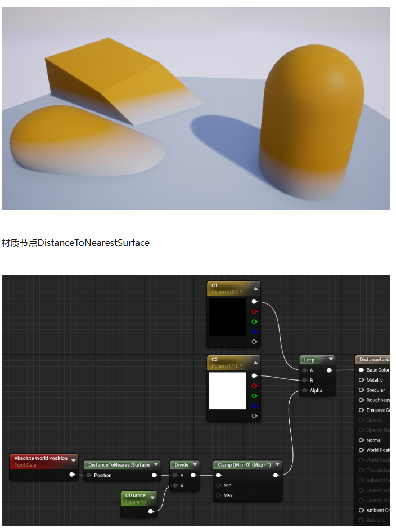Viewport: 396px width, 532px height.
Task: Click the Lerp node output pin
Action: click(329, 370)
